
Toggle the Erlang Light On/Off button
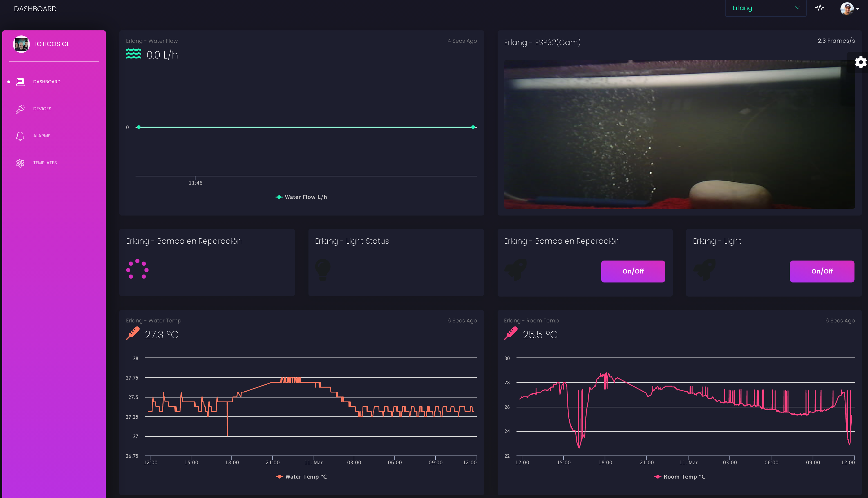point(822,271)
